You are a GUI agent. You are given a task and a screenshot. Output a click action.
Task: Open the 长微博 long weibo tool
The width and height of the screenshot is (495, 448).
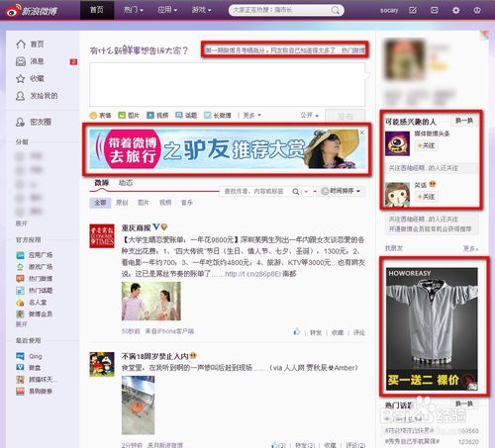218,115
